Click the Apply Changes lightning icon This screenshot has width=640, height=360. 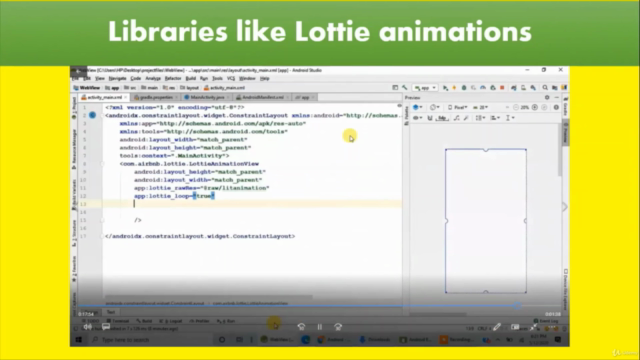coord(454,88)
